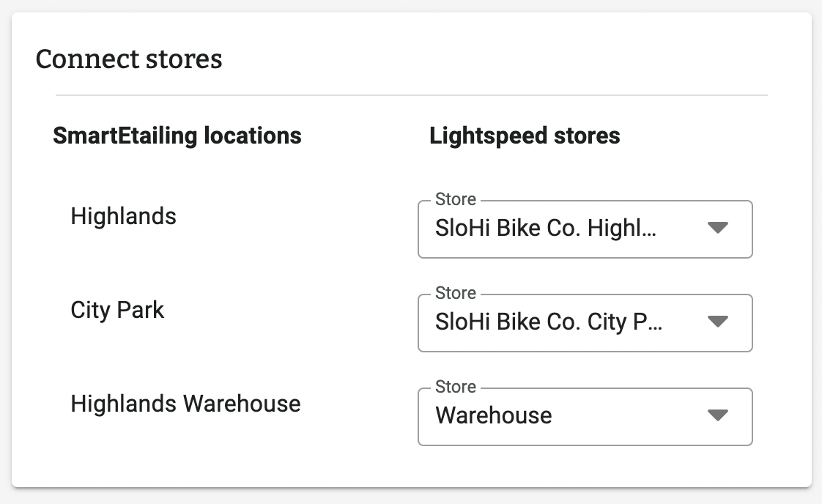Select the 'City Park' location label
822x504 pixels.
pos(117,310)
